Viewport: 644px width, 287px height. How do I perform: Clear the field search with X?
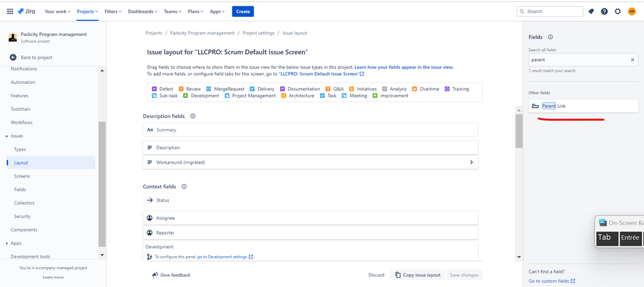[x=632, y=60]
